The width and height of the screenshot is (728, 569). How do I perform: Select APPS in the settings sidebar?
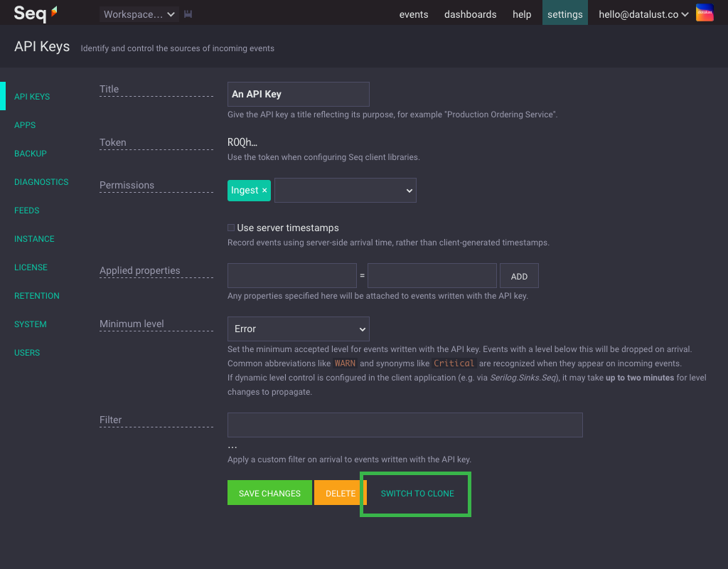click(25, 124)
